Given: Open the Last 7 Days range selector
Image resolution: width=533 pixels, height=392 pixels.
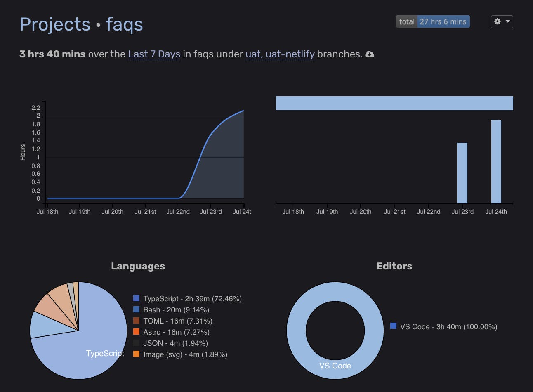Looking at the screenshot, I should 154,54.
